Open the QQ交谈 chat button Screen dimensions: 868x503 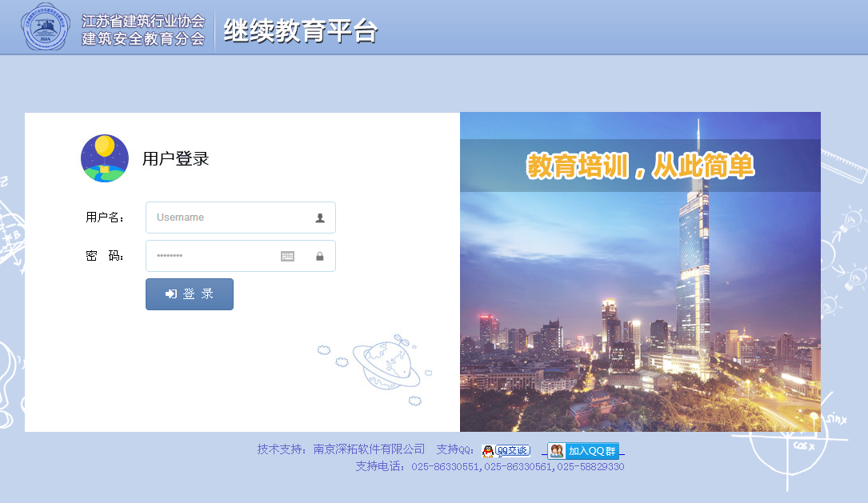click(x=512, y=451)
